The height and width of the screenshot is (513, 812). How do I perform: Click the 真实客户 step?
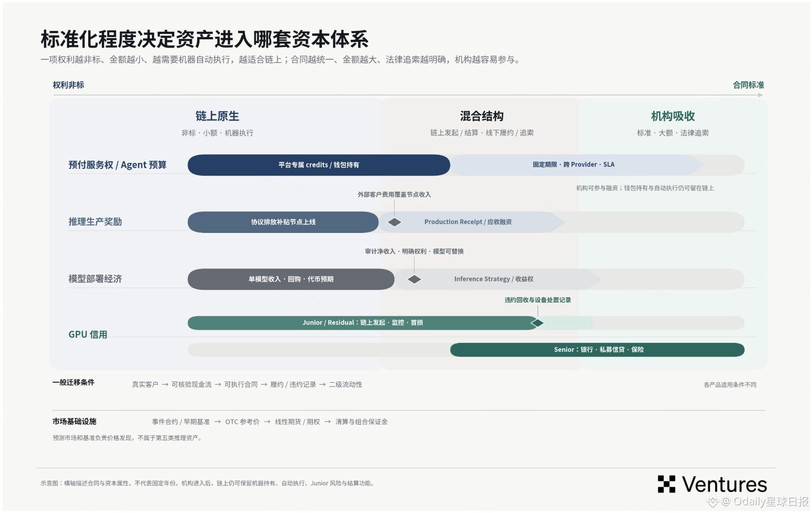(x=145, y=385)
